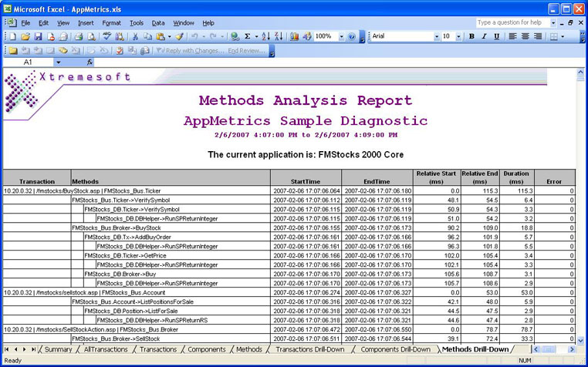Toggle Underline formatting
Screen dimensions: 588x367
(497, 36)
